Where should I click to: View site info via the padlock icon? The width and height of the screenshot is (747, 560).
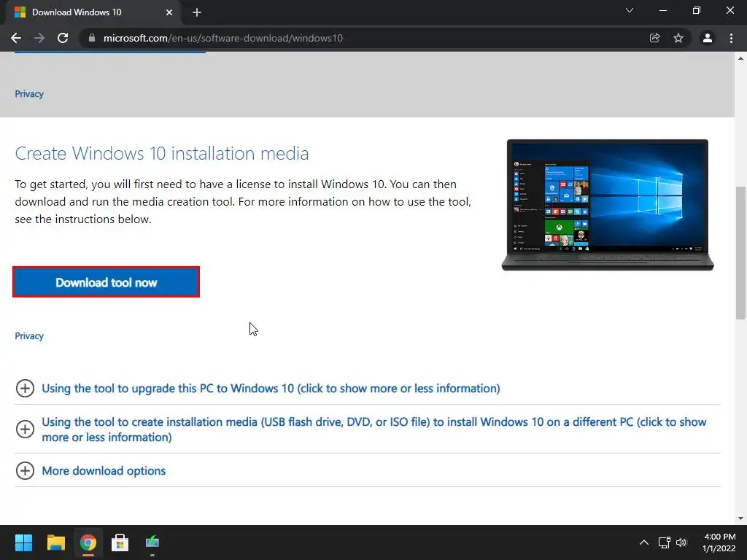tap(92, 38)
